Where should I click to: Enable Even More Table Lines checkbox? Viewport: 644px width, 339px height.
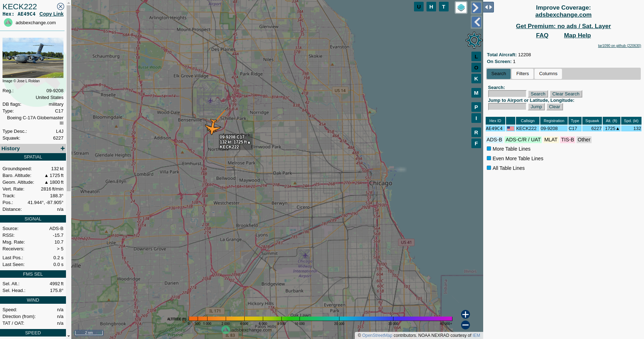pyautogui.click(x=489, y=158)
